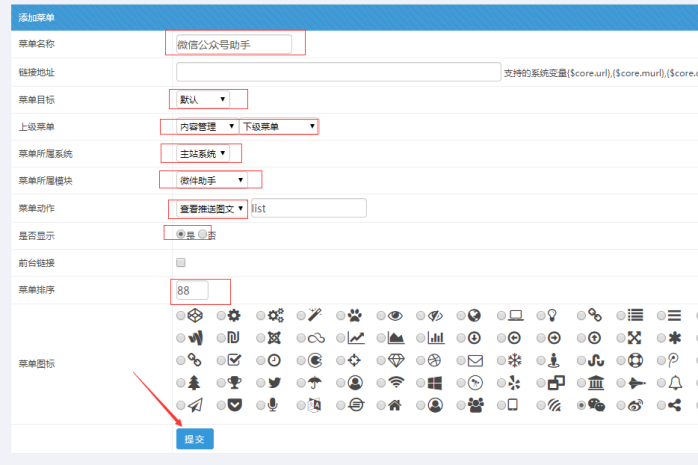Expand the 主站系统 system dropdown
Image resolution: width=698 pixels, height=465 pixels.
click(203, 153)
